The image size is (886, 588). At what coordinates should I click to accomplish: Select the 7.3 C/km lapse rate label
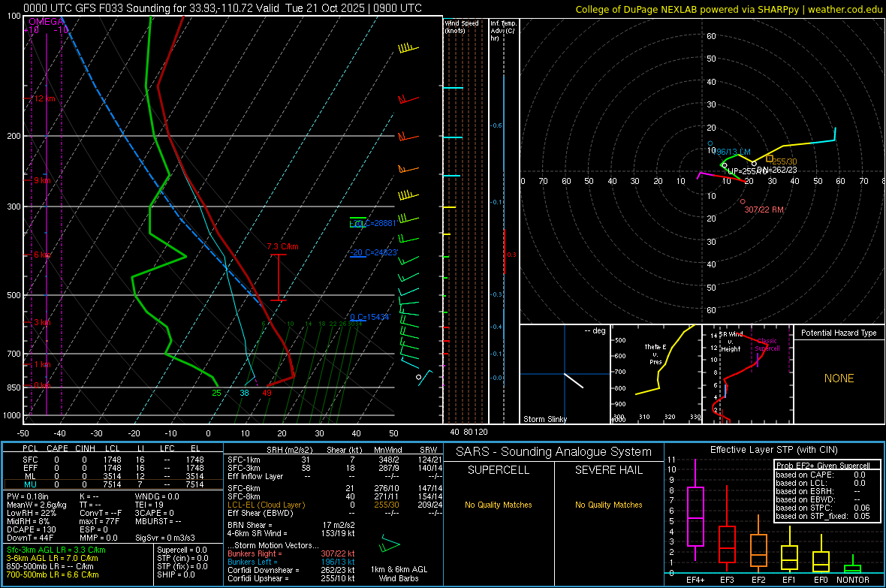(x=282, y=246)
